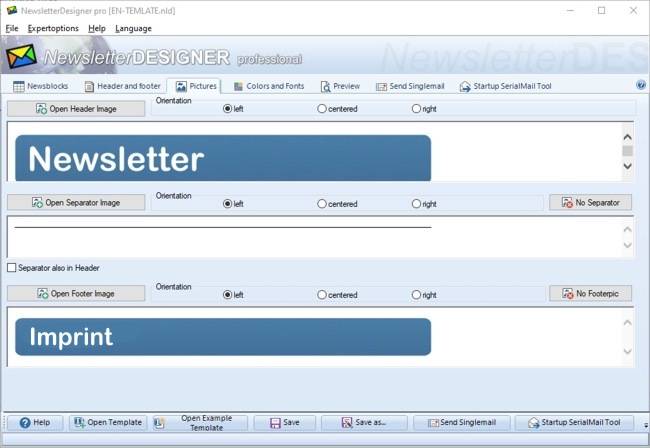650x448 pixels.
Task: Set header orientation to right
Action: (424, 109)
